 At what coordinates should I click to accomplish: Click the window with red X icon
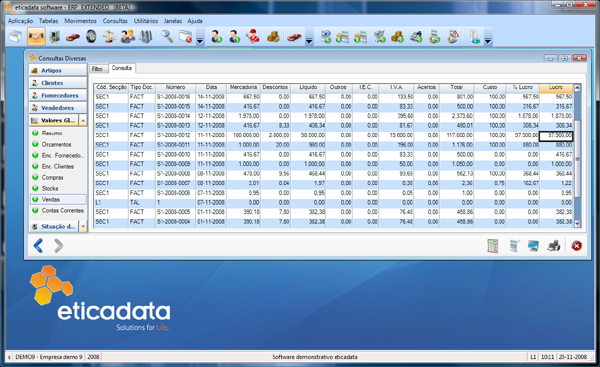tap(186, 37)
